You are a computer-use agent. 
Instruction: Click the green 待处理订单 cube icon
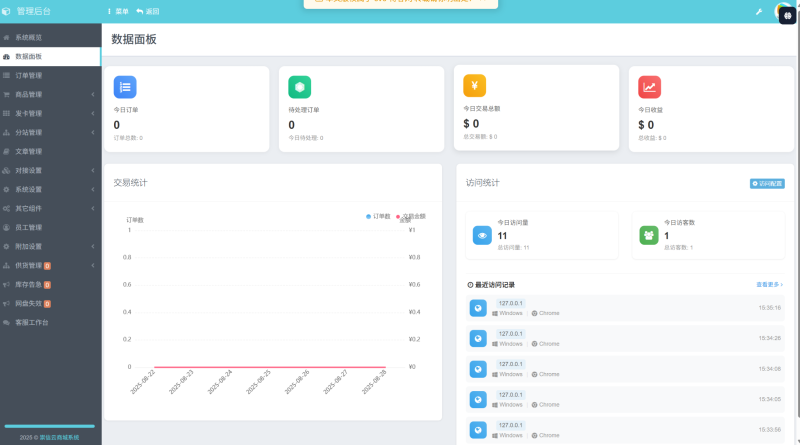[x=300, y=87]
